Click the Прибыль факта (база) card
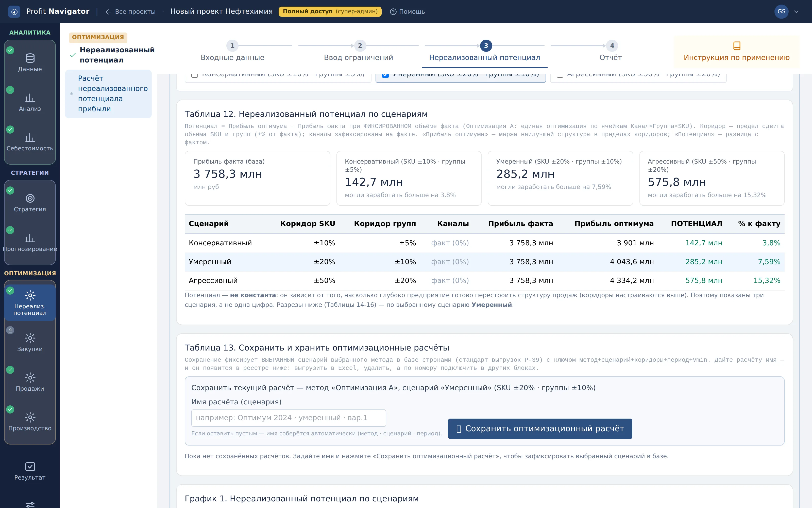 [257, 178]
